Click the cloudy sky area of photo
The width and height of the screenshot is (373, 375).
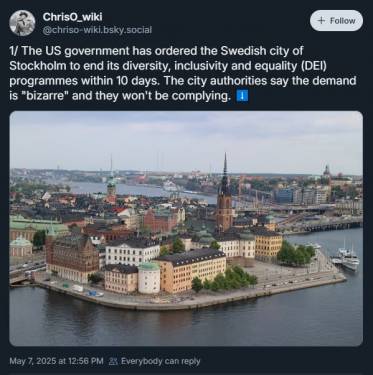point(186,138)
